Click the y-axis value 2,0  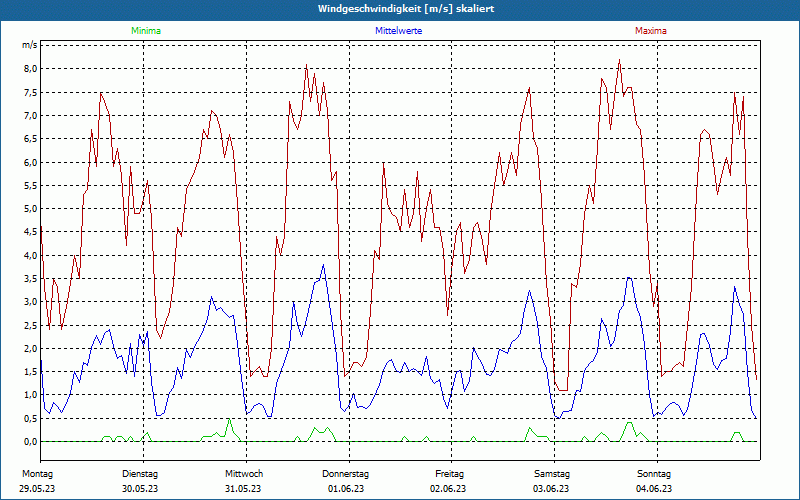coord(30,348)
